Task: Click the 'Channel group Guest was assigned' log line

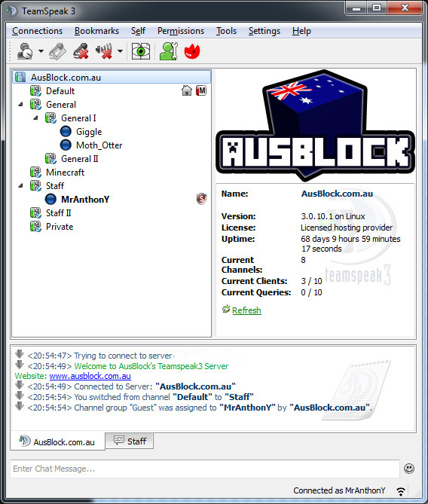Action: pos(200,408)
